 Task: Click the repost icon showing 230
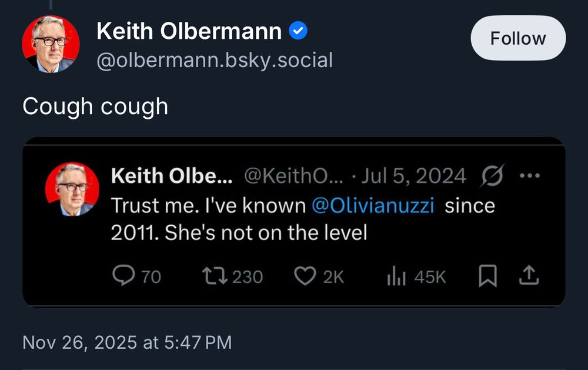coord(211,276)
